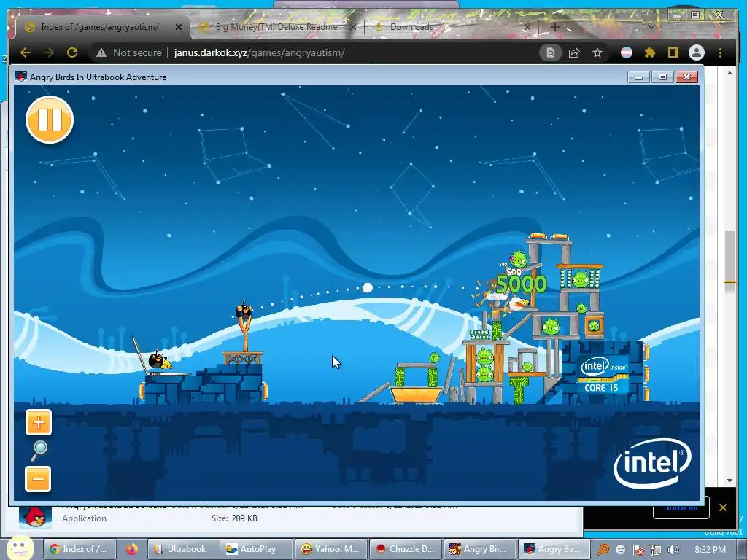Click the Intel Core i5 badge block
Screen dimensions: 747x560
click(x=603, y=374)
